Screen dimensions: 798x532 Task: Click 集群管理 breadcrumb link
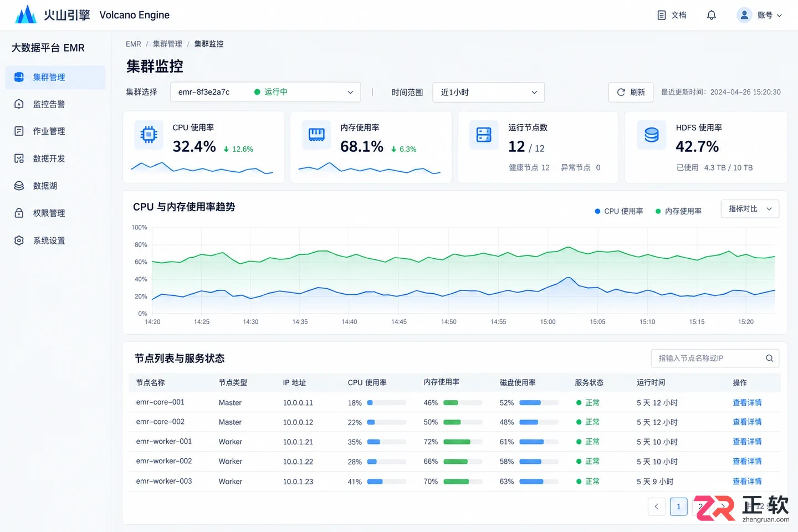coord(167,44)
